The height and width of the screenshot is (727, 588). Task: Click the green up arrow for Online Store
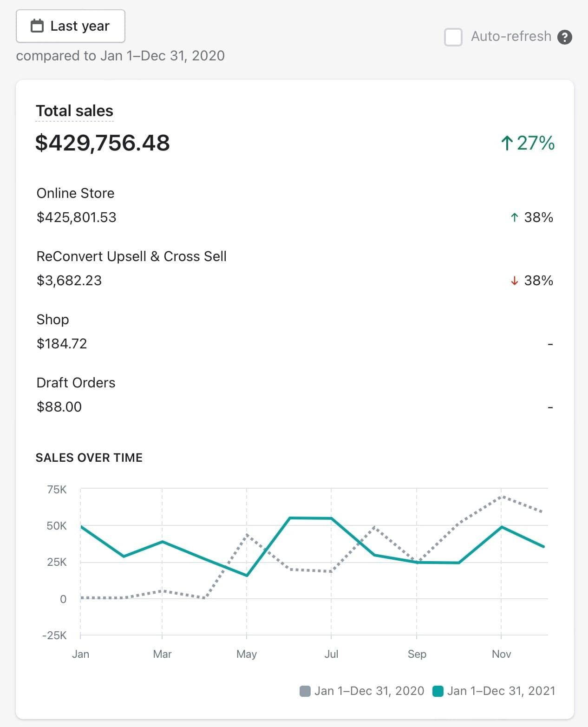point(514,217)
